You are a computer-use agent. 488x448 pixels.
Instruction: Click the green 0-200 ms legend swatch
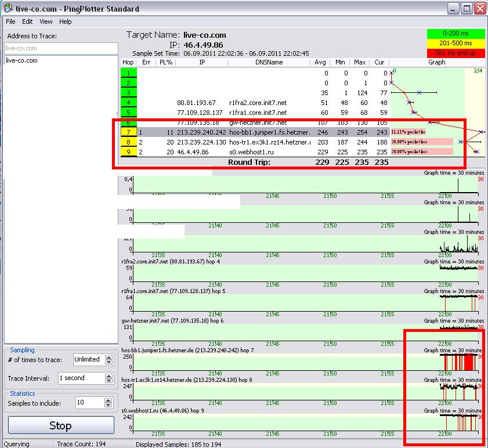click(x=456, y=34)
